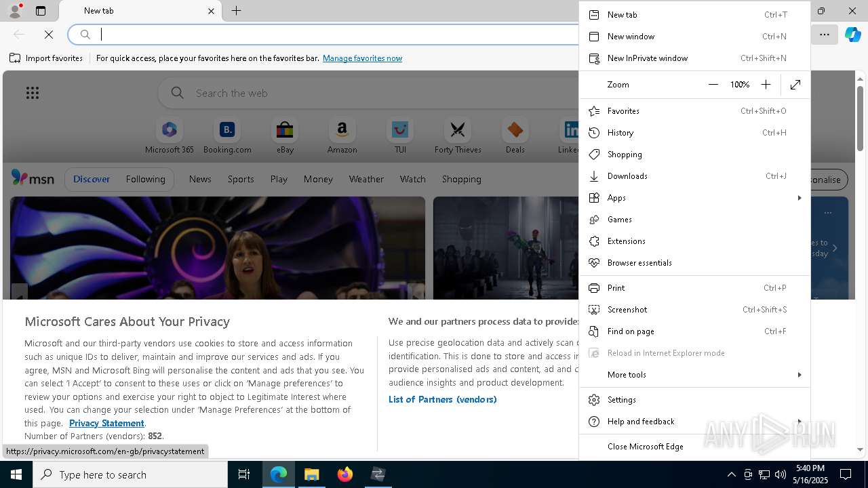
Task: Open the notification center icon
Action: click(846, 474)
